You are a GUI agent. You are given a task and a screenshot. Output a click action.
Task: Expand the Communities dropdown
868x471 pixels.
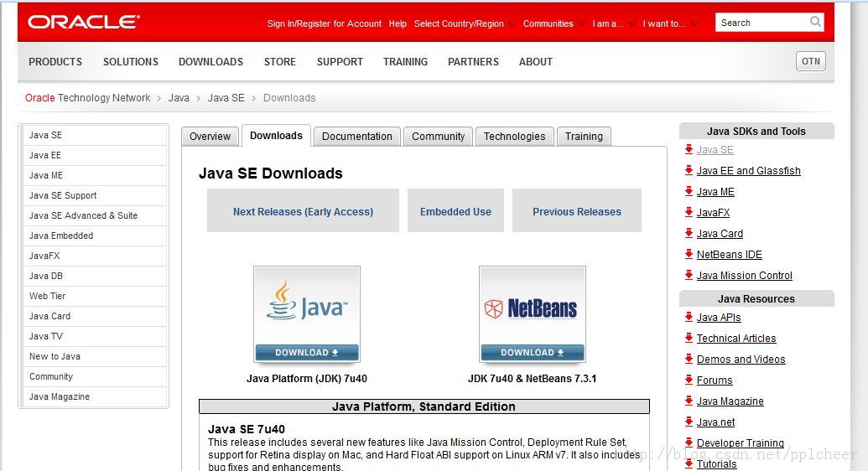click(x=554, y=23)
